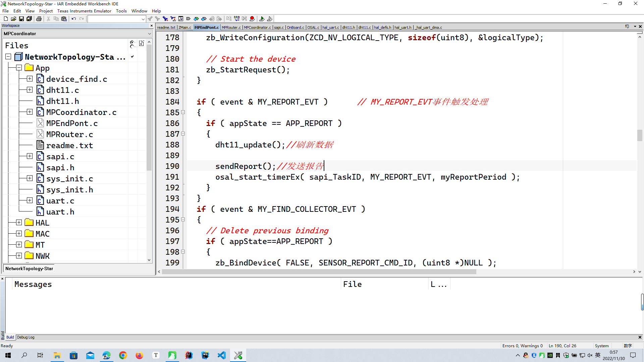This screenshot has width=644, height=362.
Task: Click the Cut (scissors) toolbar icon
Action: [x=48, y=19]
